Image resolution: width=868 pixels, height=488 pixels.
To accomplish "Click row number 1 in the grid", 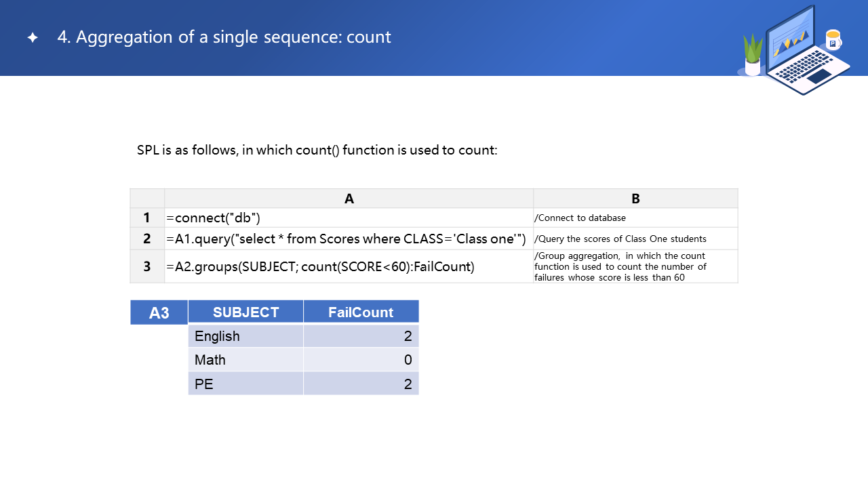I will click(x=147, y=218).
